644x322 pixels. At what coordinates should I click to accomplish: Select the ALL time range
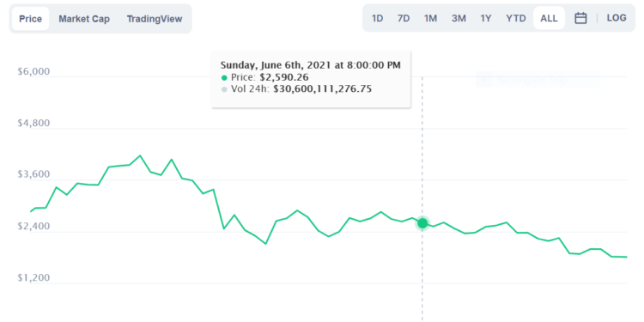(x=550, y=18)
